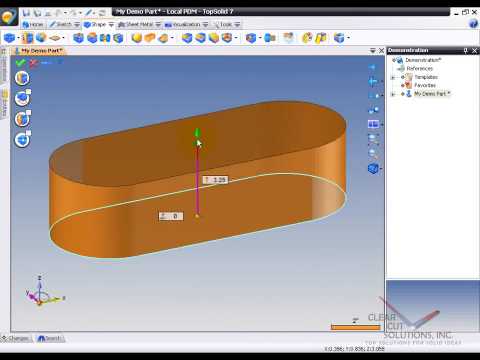Switch to the Home ribbon tab
This screenshot has height=360, width=480.
(33, 25)
